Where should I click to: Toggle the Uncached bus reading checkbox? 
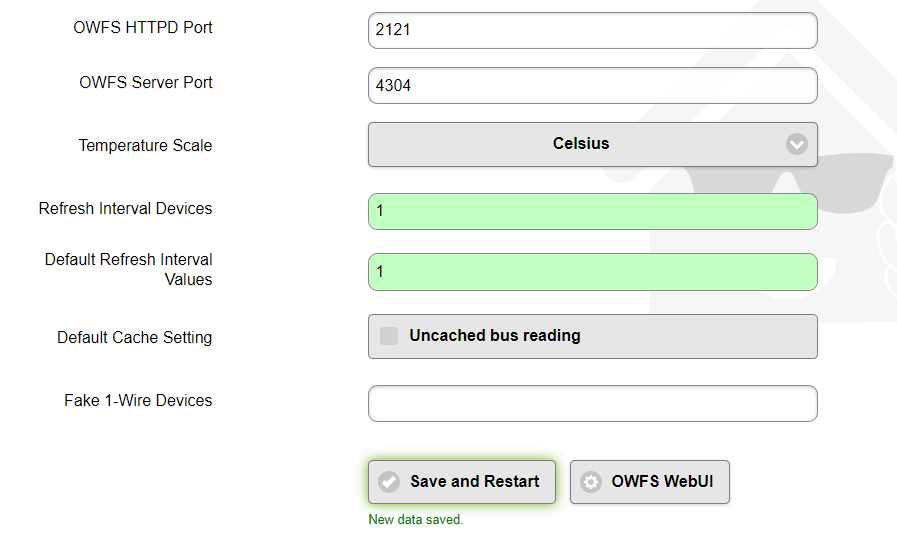[x=389, y=336]
